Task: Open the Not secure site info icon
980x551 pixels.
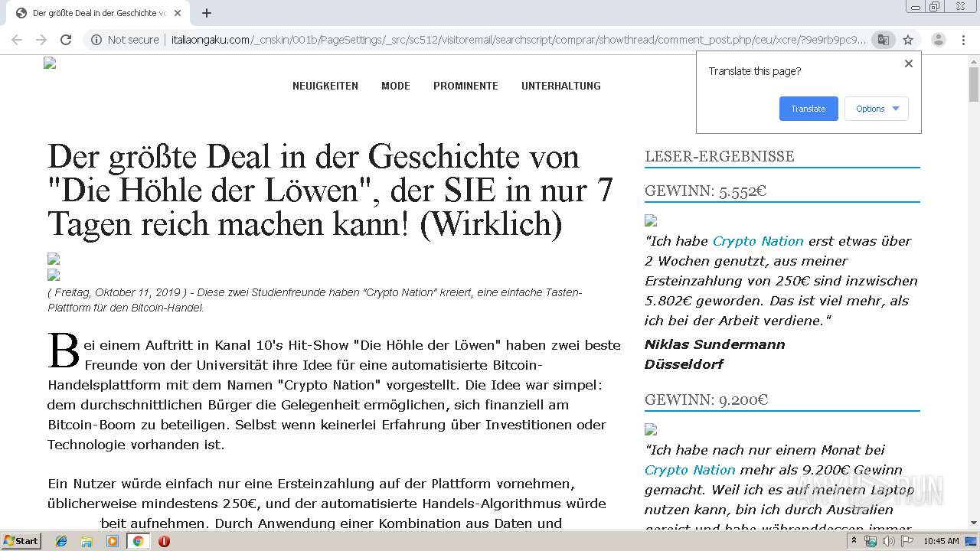Action: coord(96,40)
